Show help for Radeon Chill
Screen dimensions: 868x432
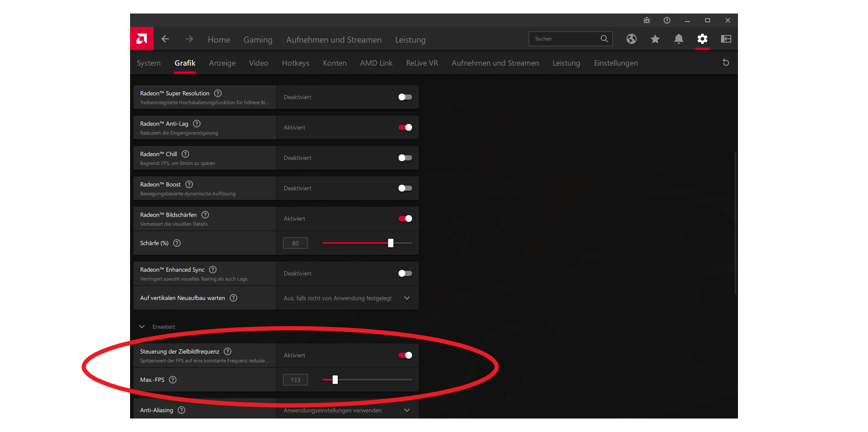tap(185, 154)
